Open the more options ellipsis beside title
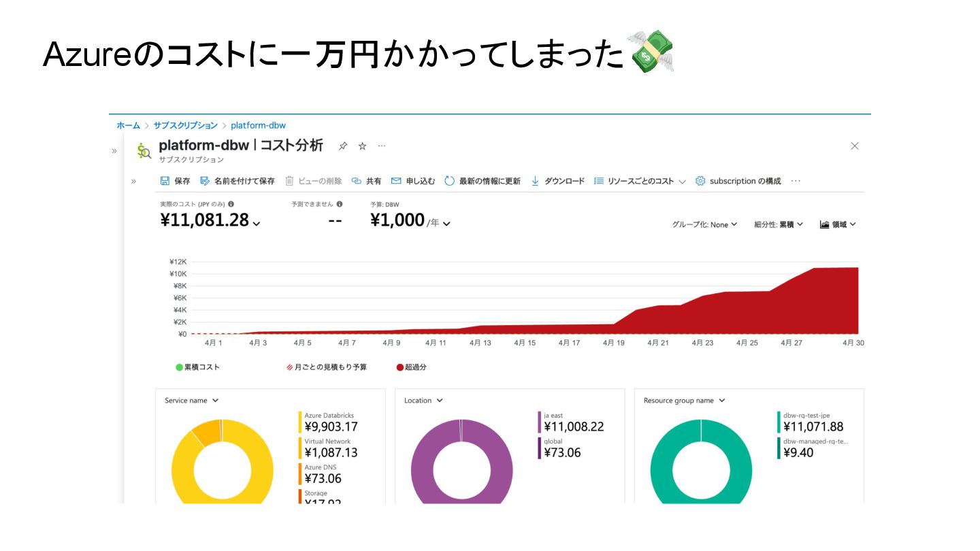 [x=382, y=146]
